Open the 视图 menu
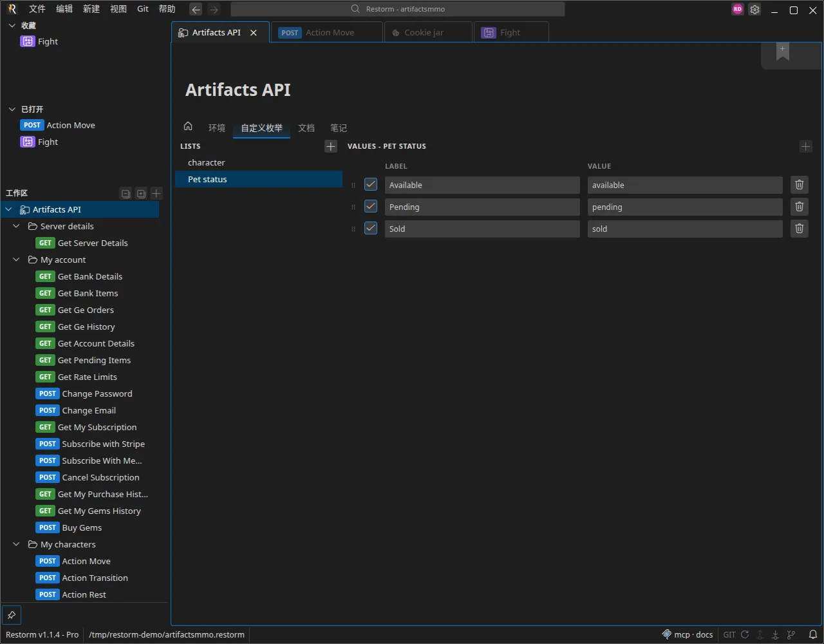824x644 pixels. [118, 9]
